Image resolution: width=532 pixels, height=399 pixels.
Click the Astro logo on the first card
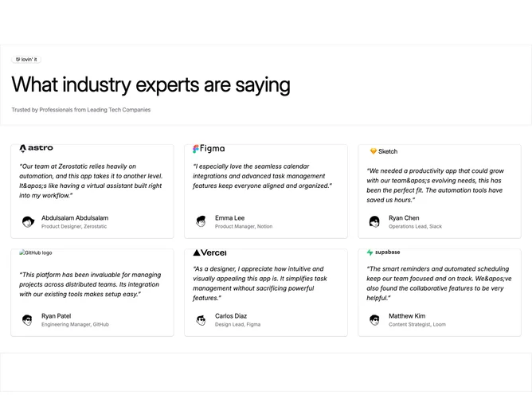(37, 148)
